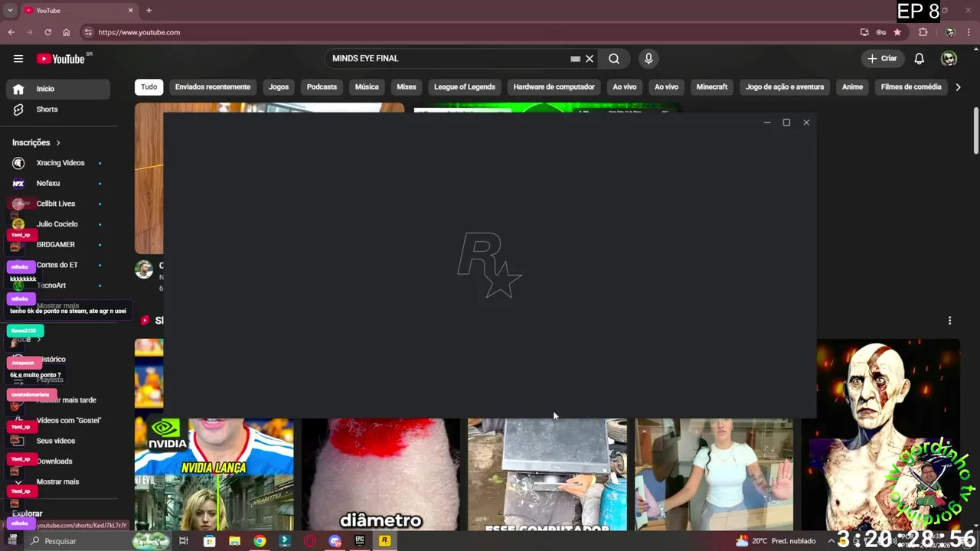Open Rockstar Games Launcher in taskbar
Image resolution: width=980 pixels, height=551 pixels.
point(384,541)
